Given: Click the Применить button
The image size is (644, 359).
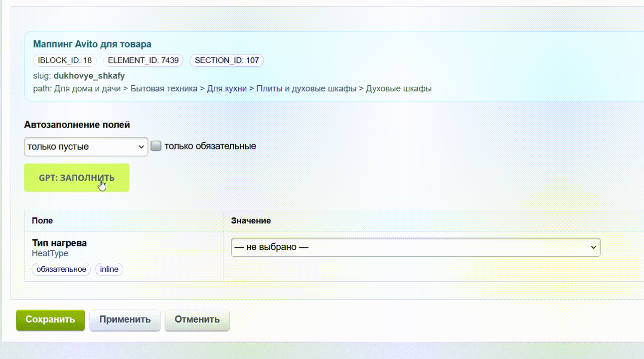Looking at the screenshot, I should [125, 320].
